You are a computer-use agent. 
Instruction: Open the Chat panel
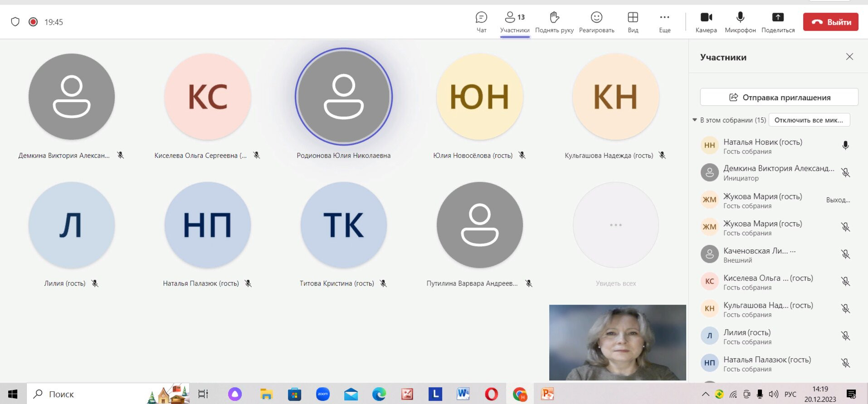tap(481, 22)
